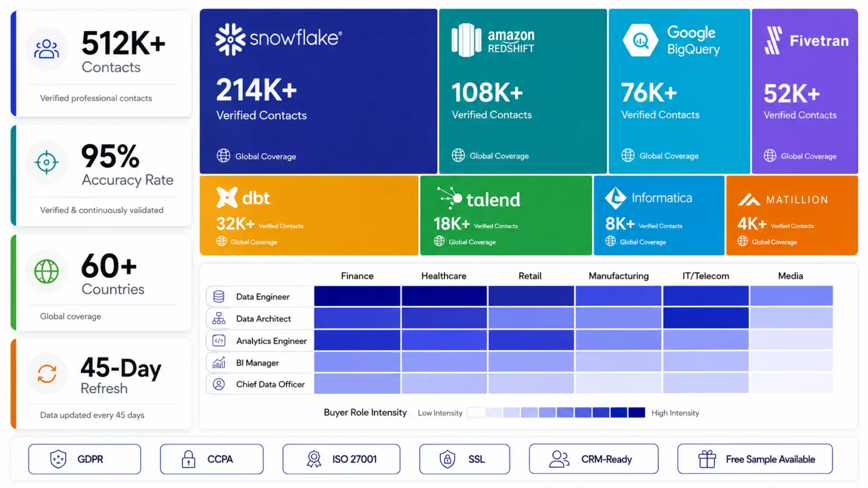Click the Google BigQuery hexagon icon
The width and height of the screenshot is (868, 488).
coord(640,40)
